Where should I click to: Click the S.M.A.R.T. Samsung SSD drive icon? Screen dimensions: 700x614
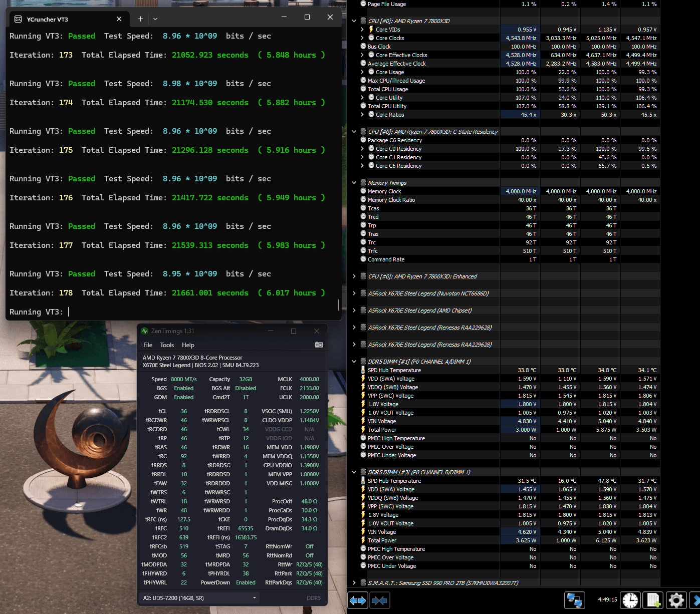[363, 583]
